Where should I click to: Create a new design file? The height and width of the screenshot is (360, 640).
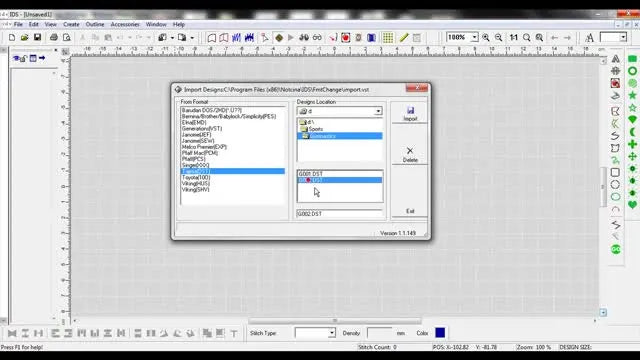12,38
